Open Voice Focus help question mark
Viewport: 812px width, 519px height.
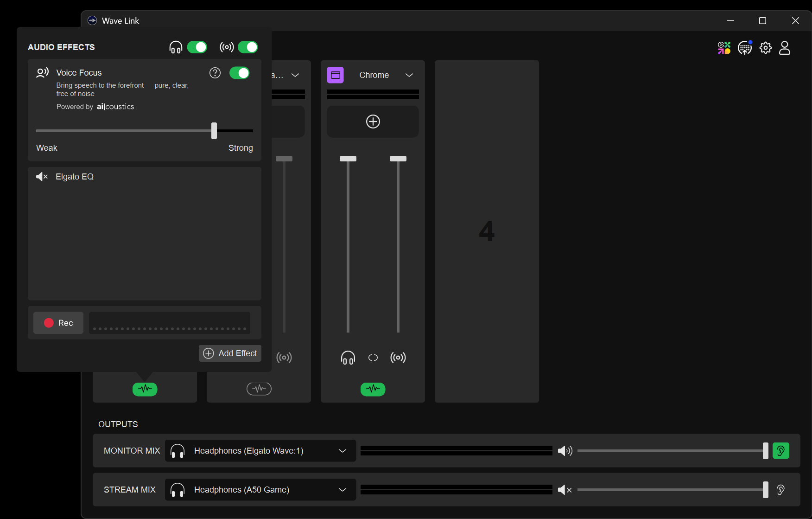tap(215, 73)
